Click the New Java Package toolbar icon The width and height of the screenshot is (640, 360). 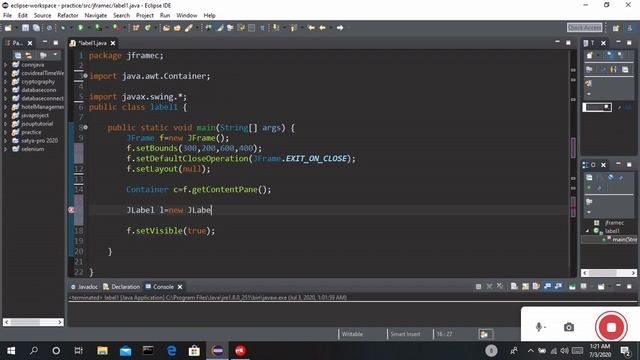136,28
